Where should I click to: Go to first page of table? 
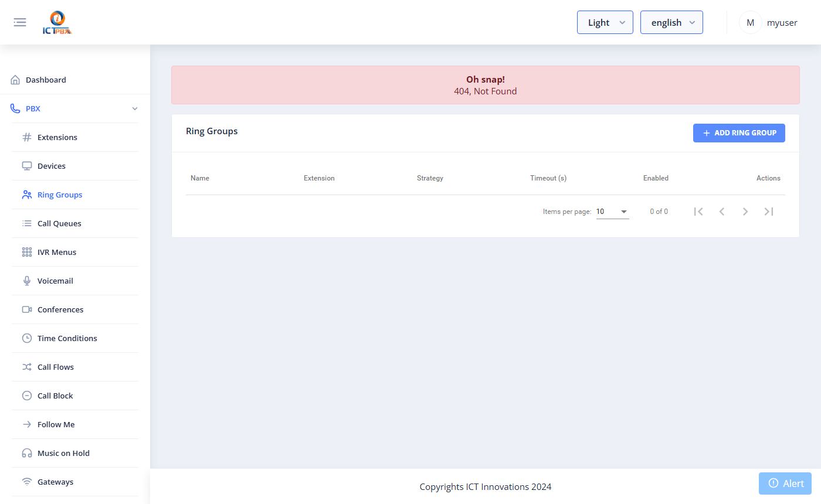pyautogui.click(x=698, y=212)
